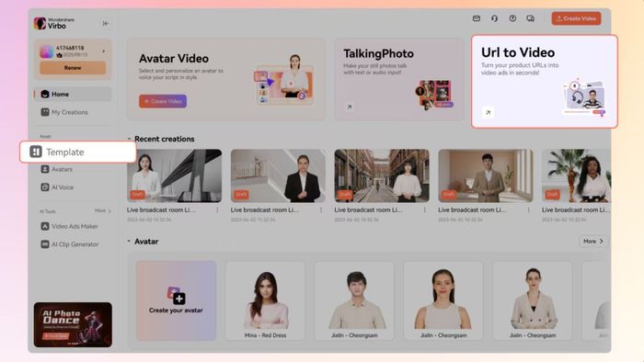Open the AI Photo Dance banner
Screen dimensions: 644x362
coord(73,324)
